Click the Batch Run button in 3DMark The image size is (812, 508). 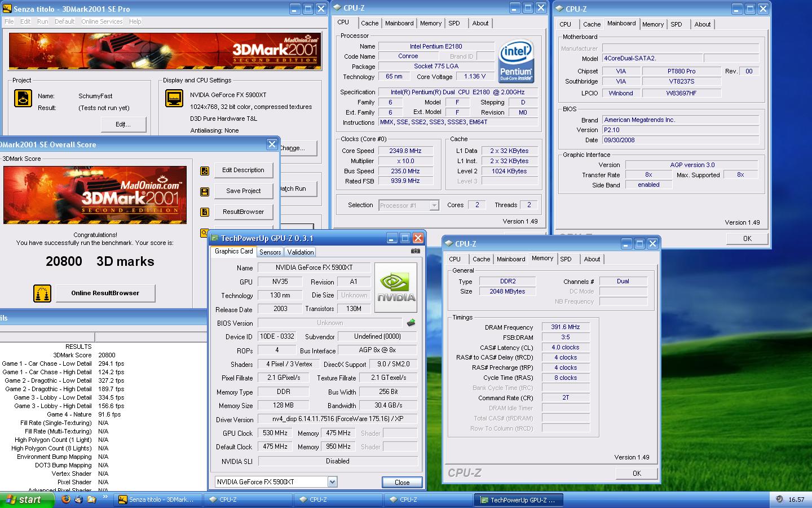[298, 189]
